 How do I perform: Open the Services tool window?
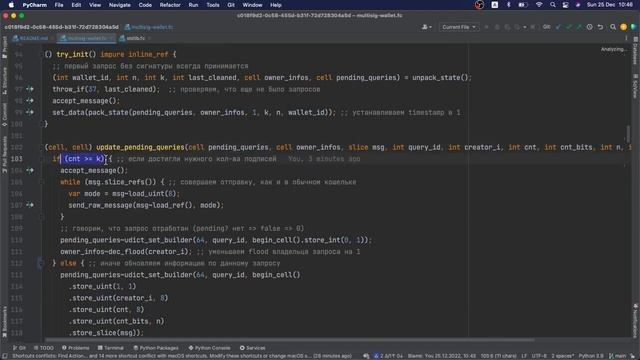pos(252,348)
